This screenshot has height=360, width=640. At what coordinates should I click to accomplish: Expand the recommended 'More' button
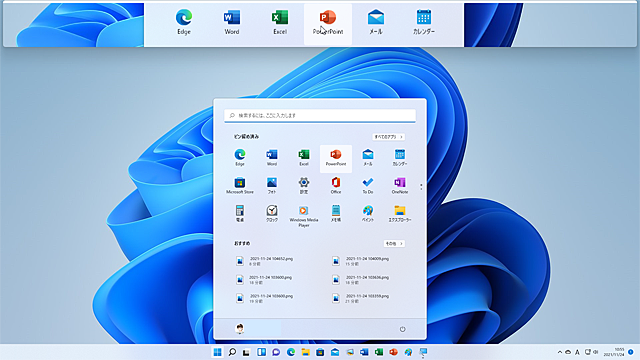(x=394, y=244)
